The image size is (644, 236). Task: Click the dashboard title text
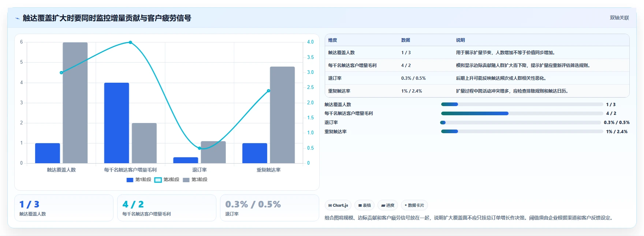point(107,18)
